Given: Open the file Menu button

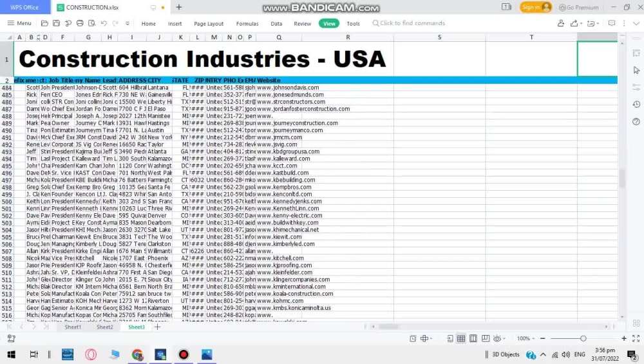Looking at the screenshot, I should (19, 23).
